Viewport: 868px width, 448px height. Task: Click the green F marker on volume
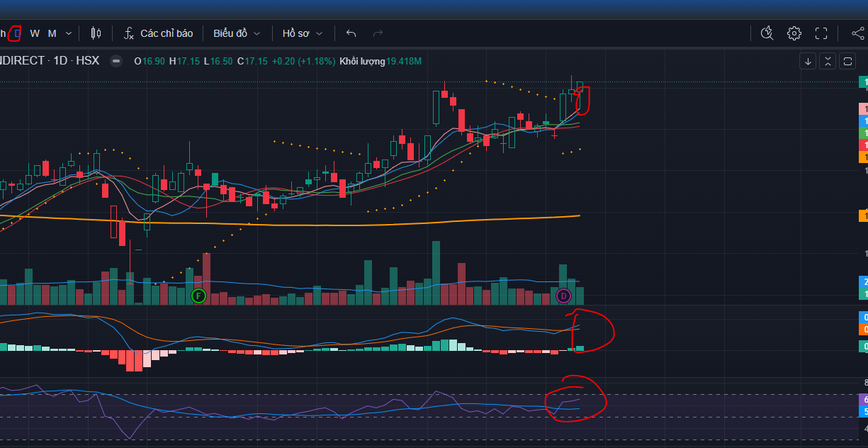click(198, 296)
